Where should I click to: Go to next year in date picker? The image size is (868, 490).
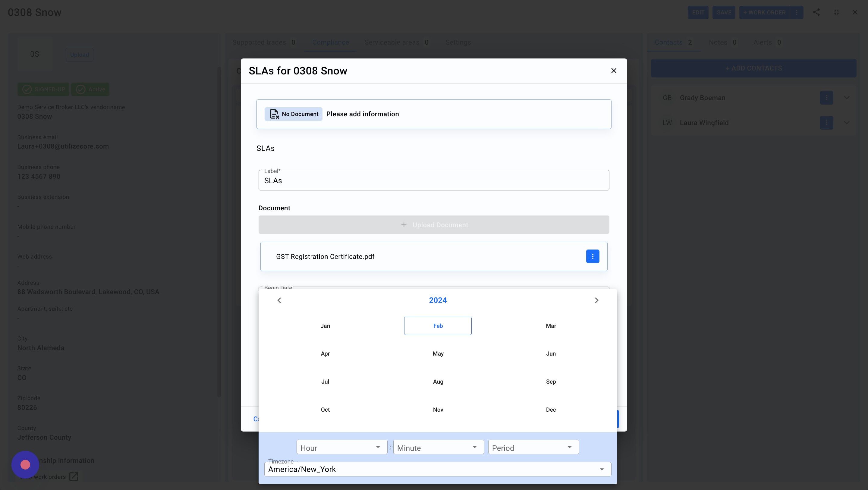596,300
